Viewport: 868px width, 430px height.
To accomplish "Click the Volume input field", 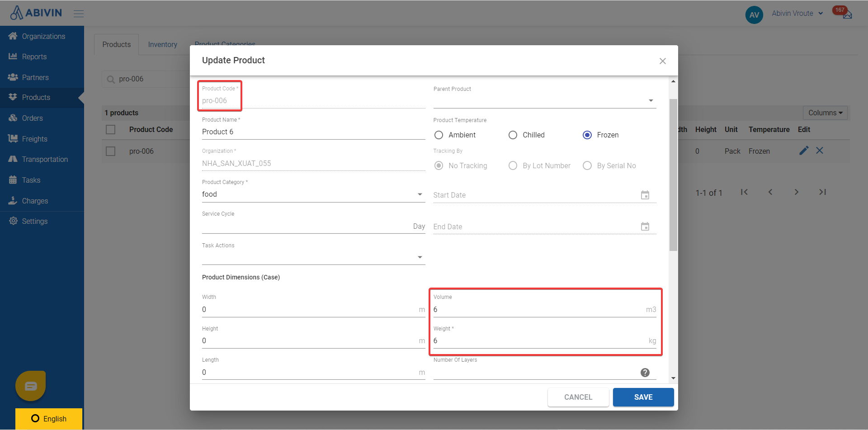I will tap(545, 309).
